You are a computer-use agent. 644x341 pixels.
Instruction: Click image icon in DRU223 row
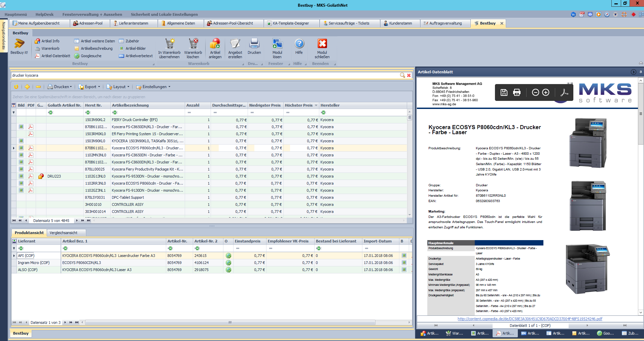pos(21,176)
